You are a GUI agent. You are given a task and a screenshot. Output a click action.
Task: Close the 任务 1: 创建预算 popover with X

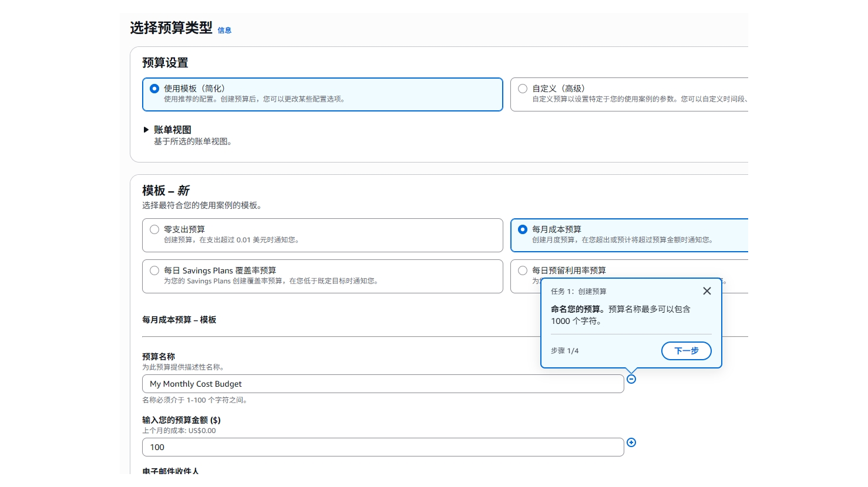tap(706, 291)
